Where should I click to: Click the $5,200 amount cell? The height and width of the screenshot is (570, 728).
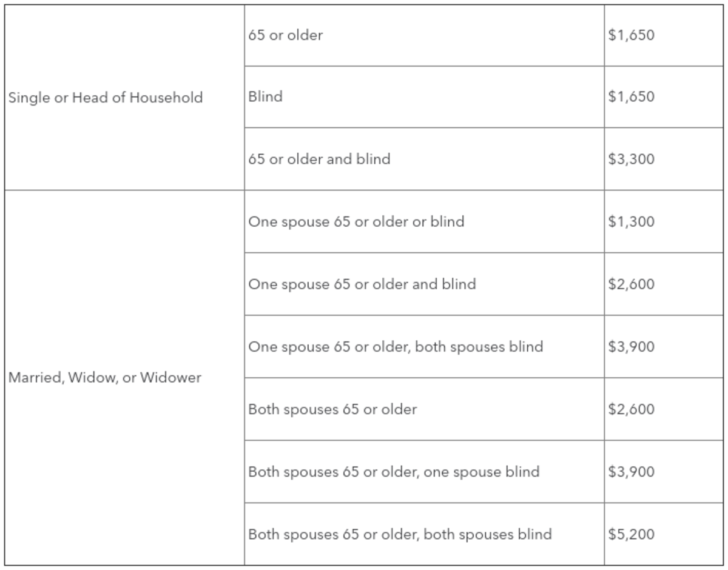tap(632, 534)
